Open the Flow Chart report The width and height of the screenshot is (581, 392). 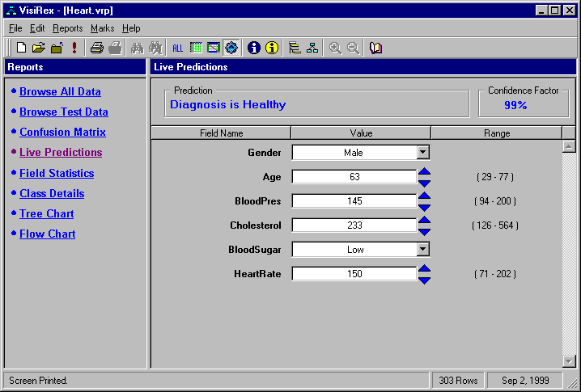tap(48, 234)
